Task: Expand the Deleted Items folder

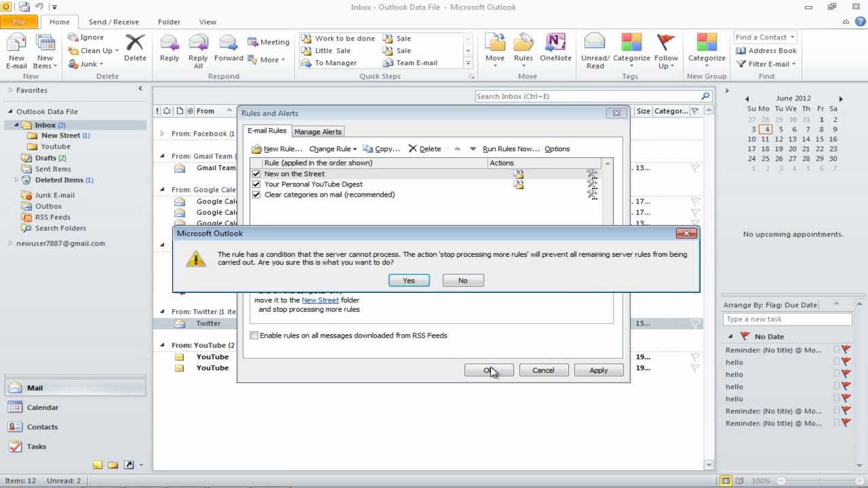Action: (x=16, y=180)
